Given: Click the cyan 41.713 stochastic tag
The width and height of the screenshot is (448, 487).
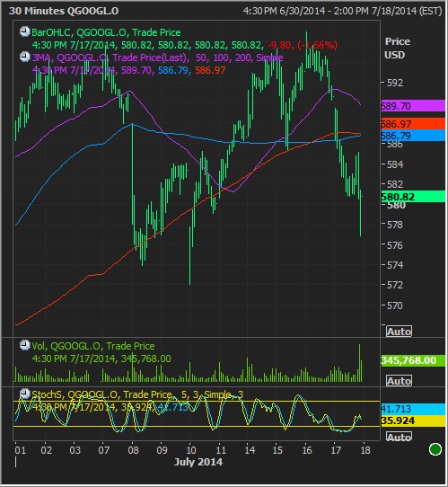Looking at the screenshot, I should [x=413, y=409].
